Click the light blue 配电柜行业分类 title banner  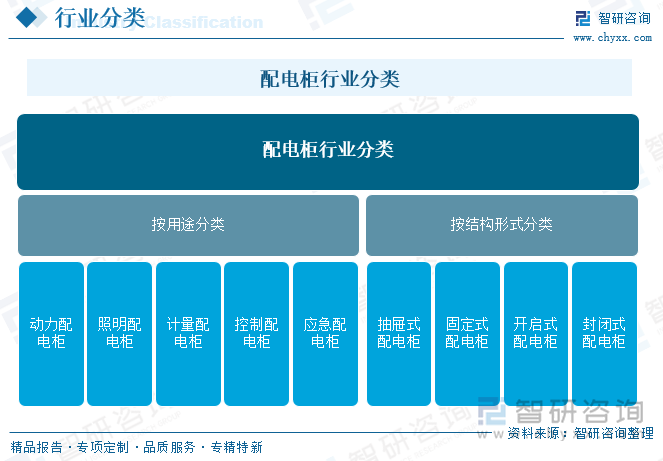(329, 78)
